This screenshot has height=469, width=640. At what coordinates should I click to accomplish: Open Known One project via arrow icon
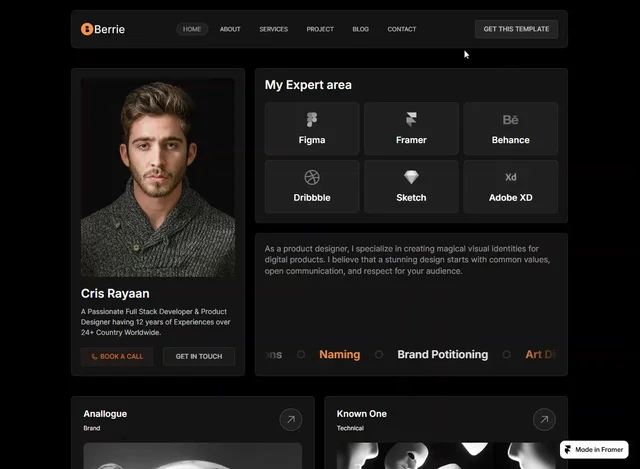pos(544,419)
